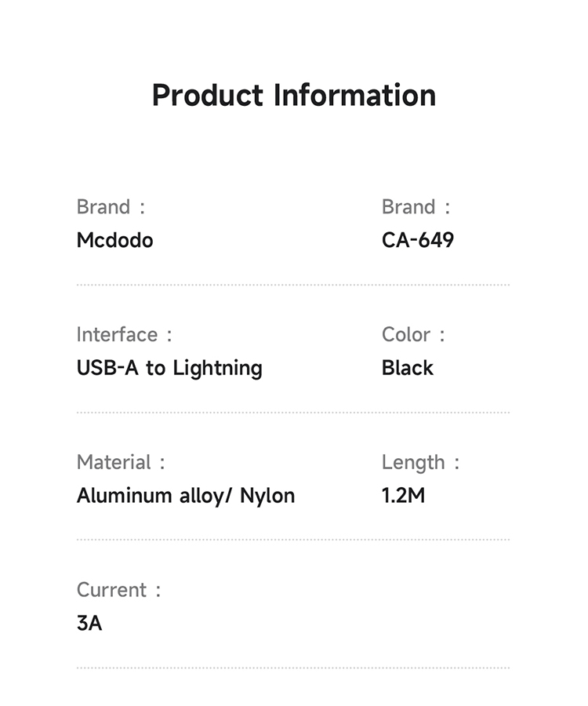The height and width of the screenshot is (706, 588).
Task: Click the USB-A to Lightning value
Action: 169,368
